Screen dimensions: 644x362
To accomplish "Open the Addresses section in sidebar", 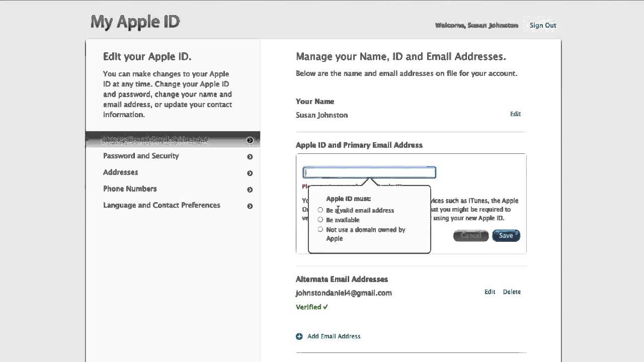I will click(x=120, y=172).
